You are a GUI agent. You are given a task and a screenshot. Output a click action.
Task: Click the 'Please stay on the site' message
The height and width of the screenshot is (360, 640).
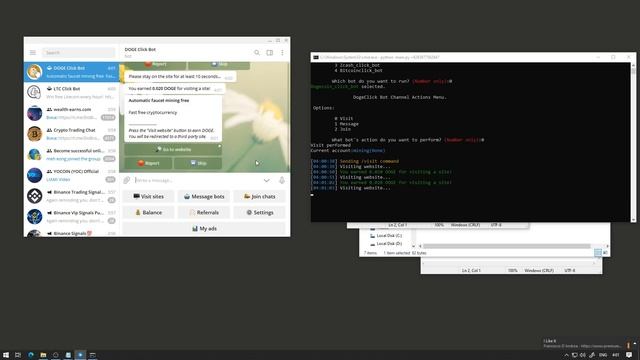180,76
